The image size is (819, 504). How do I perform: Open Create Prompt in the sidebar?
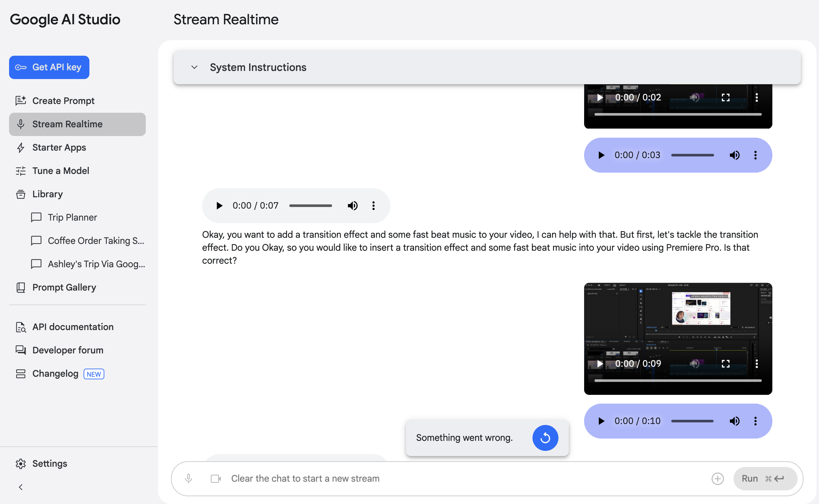click(77, 101)
